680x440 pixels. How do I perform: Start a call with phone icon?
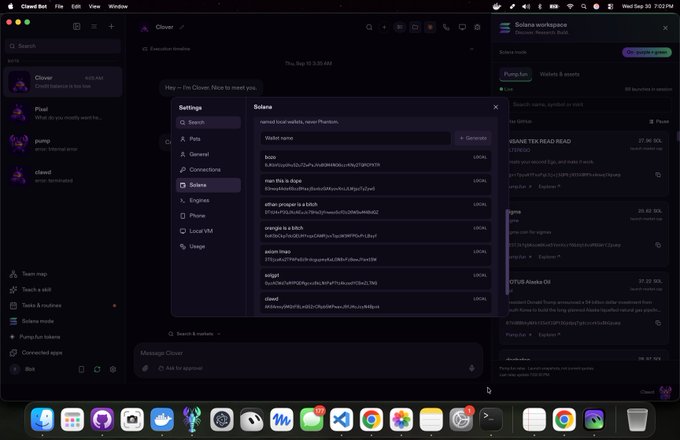pos(446,27)
